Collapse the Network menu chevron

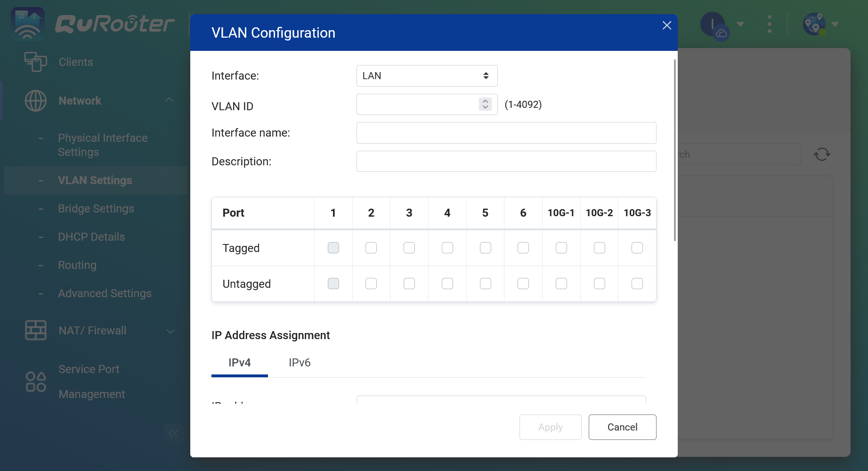coord(169,100)
